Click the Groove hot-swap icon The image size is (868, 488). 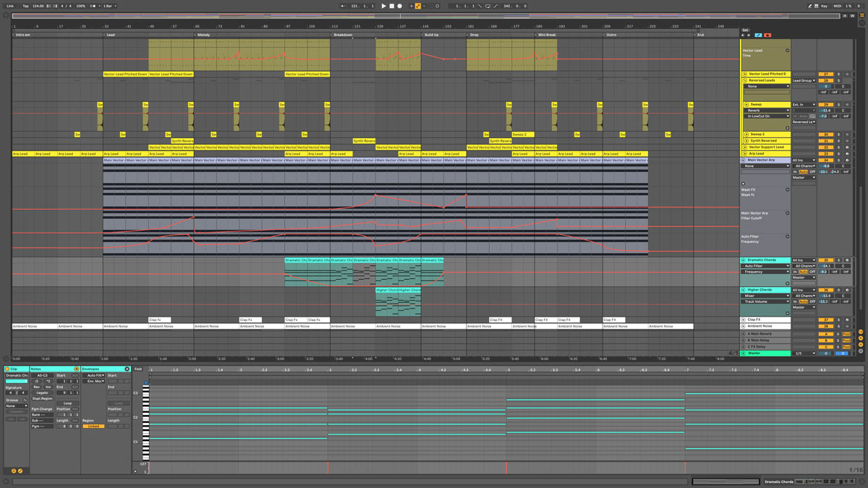click(25, 400)
